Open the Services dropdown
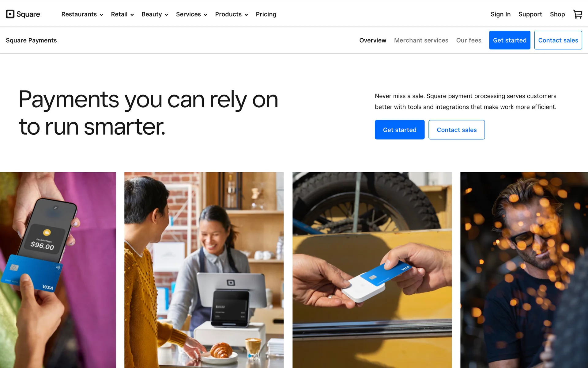Viewport: 588px width, 368px height. point(191,14)
